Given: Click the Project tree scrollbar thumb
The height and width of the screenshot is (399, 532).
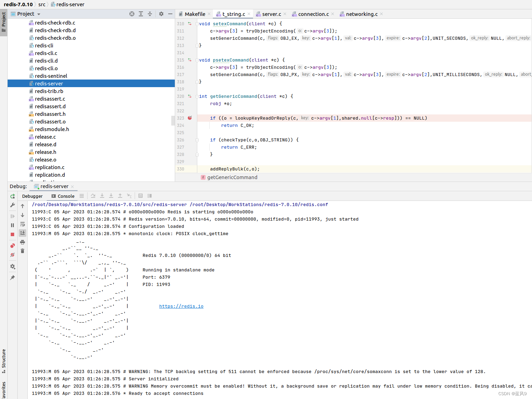Looking at the screenshot, I should click(173, 120).
